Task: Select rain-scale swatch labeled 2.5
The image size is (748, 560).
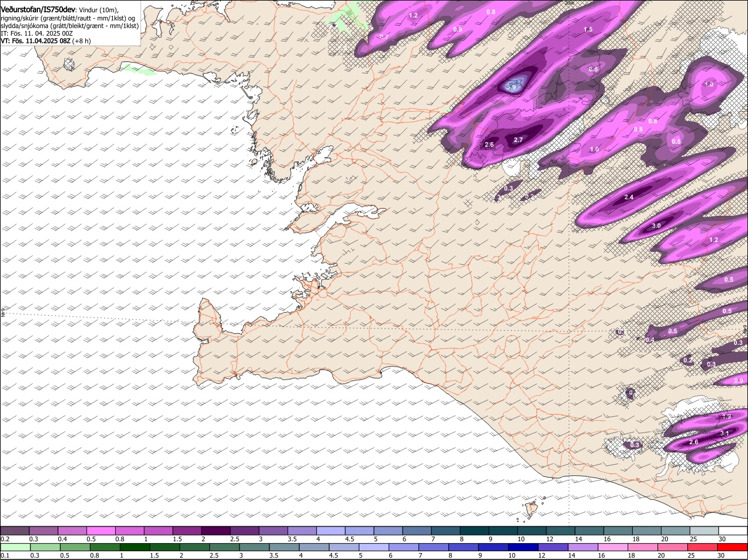Action: pos(224,547)
